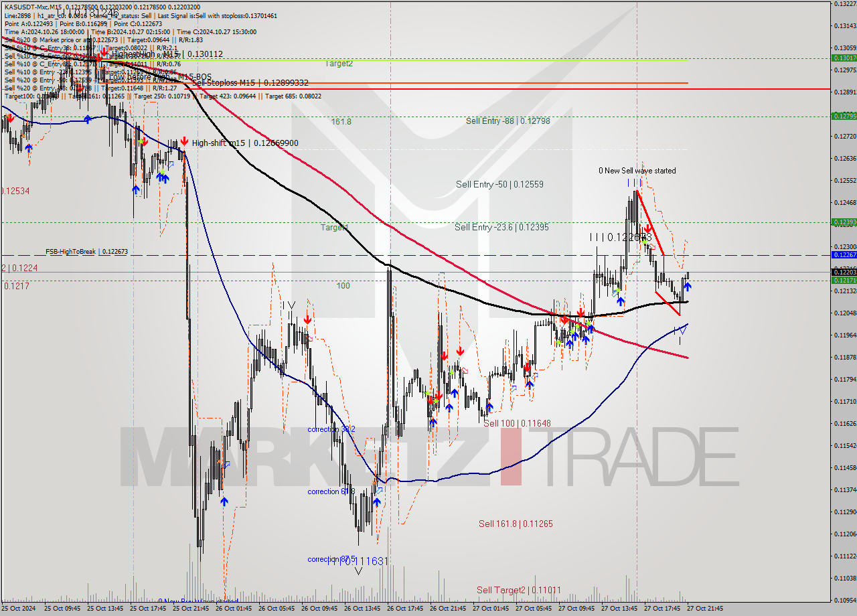Click the 0.12048 price axis value

pos(846,313)
